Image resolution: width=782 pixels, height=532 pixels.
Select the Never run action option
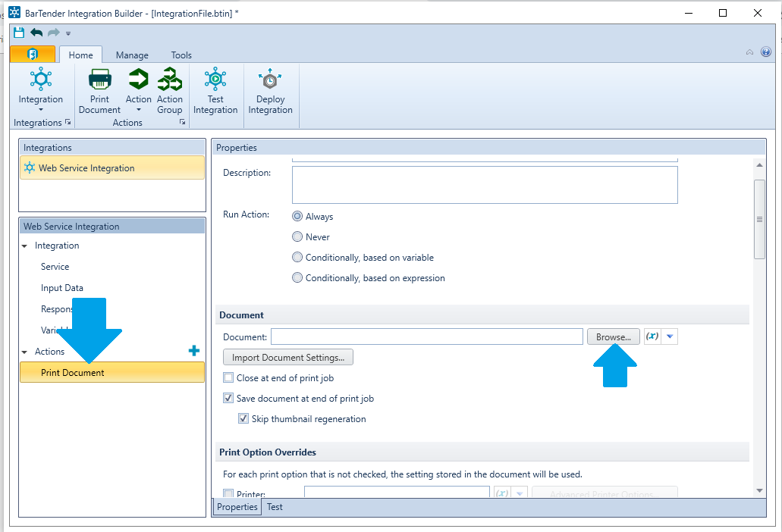[x=297, y=236]
